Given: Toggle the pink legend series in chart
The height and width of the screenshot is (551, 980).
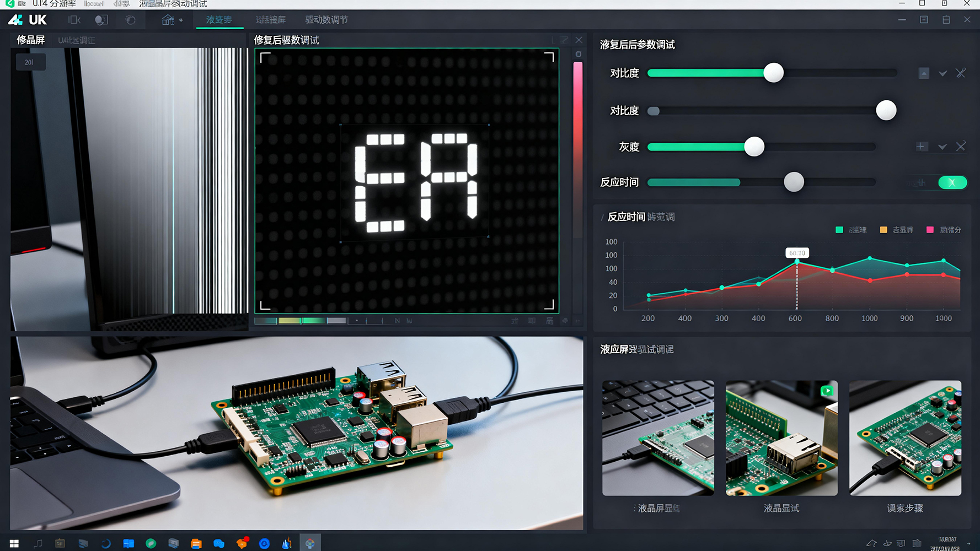Looking at the screenshot, I should (x=944, y=230).
